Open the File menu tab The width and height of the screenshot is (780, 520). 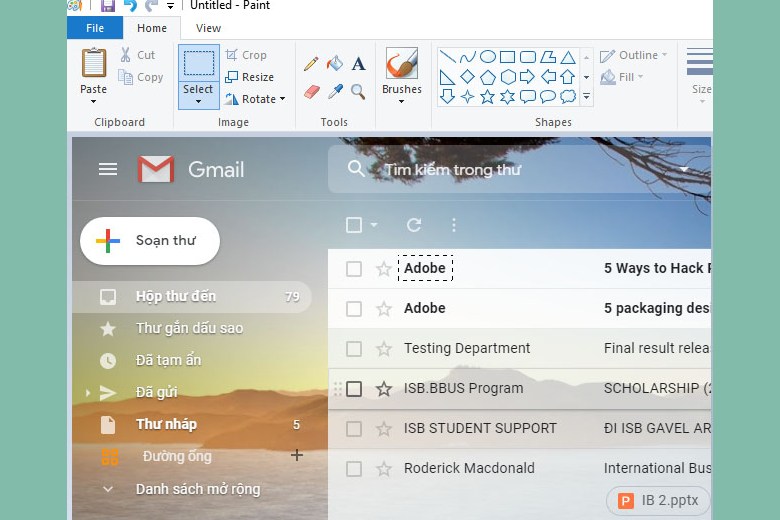pyautogui.click(x=95, y=28)
